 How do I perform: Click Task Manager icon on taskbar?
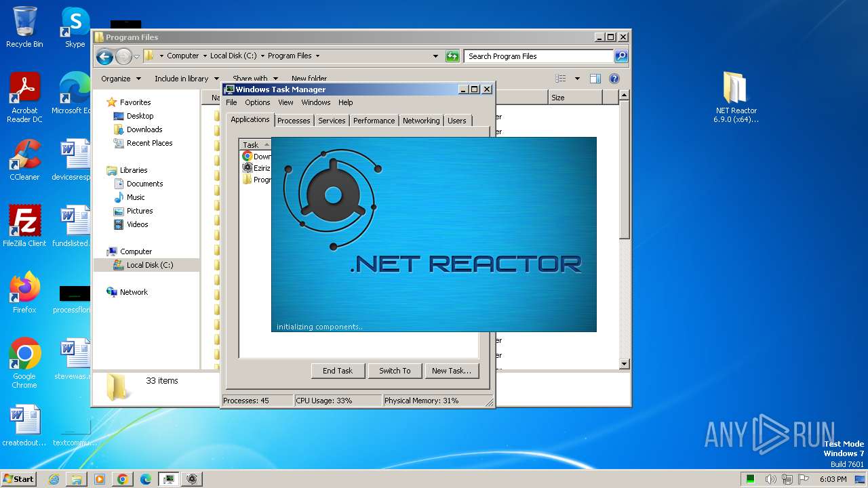point(168,479)
